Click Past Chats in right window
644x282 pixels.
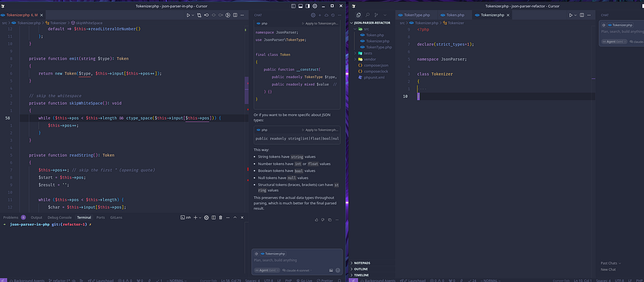(609, 263)
